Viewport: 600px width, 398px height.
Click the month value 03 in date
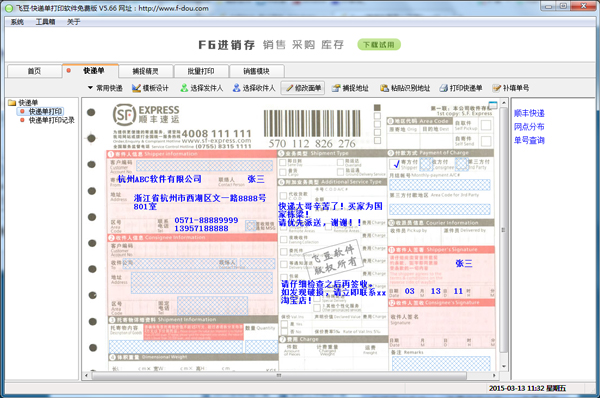(409, 291)
